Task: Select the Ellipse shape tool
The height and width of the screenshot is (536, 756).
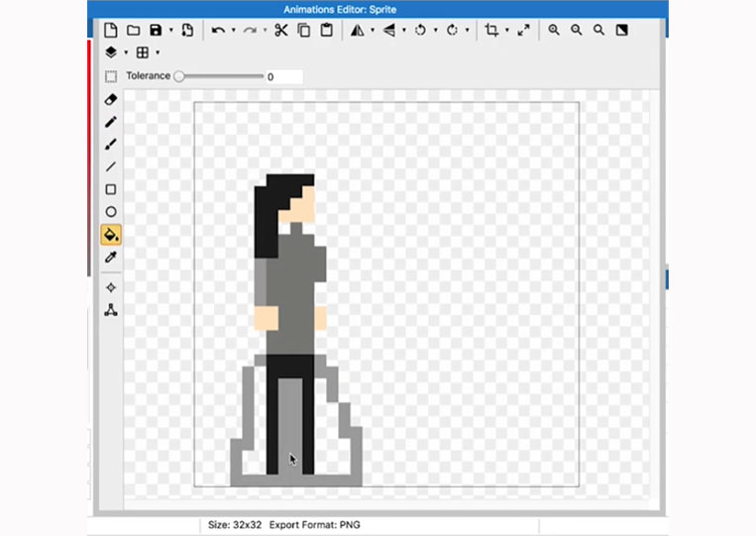Action: [x=111, y=212]
